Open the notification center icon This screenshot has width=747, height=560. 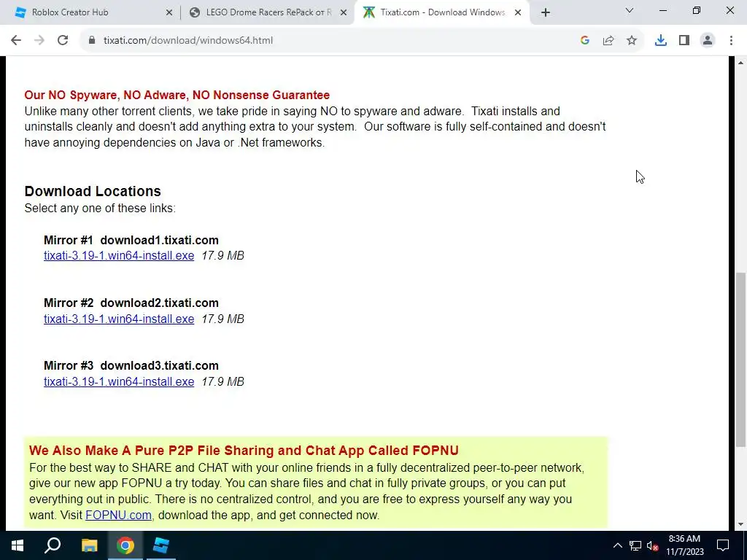pos(723,545)
